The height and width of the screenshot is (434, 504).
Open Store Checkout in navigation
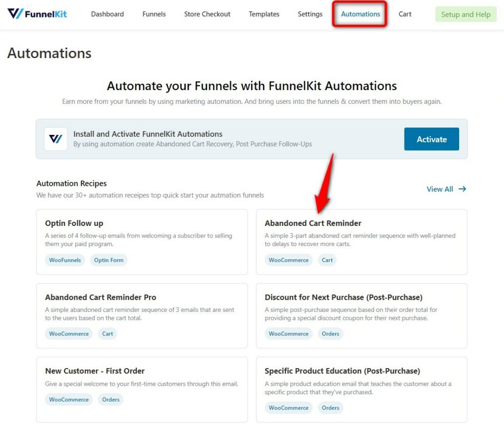207,14
